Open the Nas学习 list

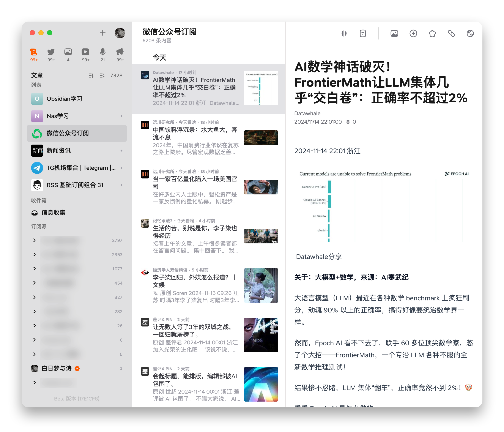[x=77, y=116]
